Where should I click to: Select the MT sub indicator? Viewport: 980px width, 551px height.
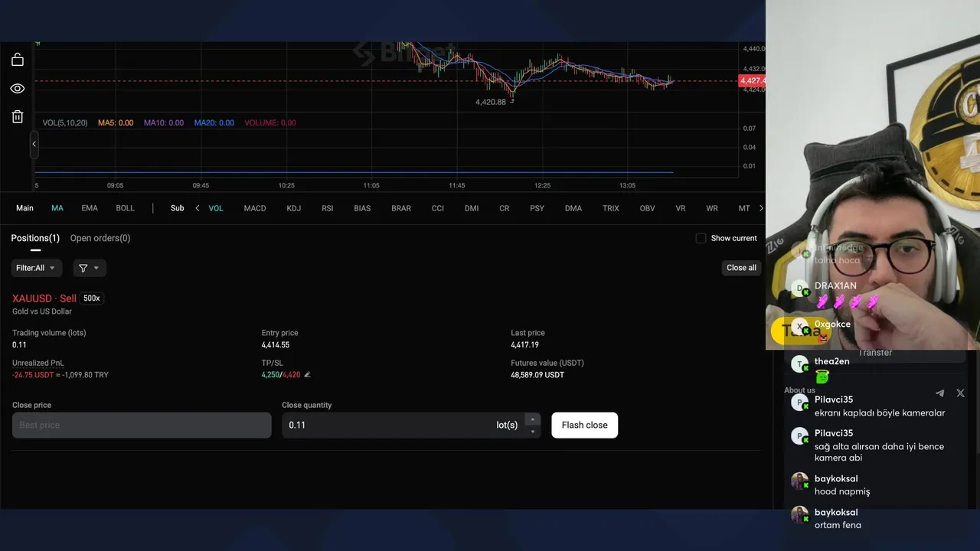click(x=744, y=208)
